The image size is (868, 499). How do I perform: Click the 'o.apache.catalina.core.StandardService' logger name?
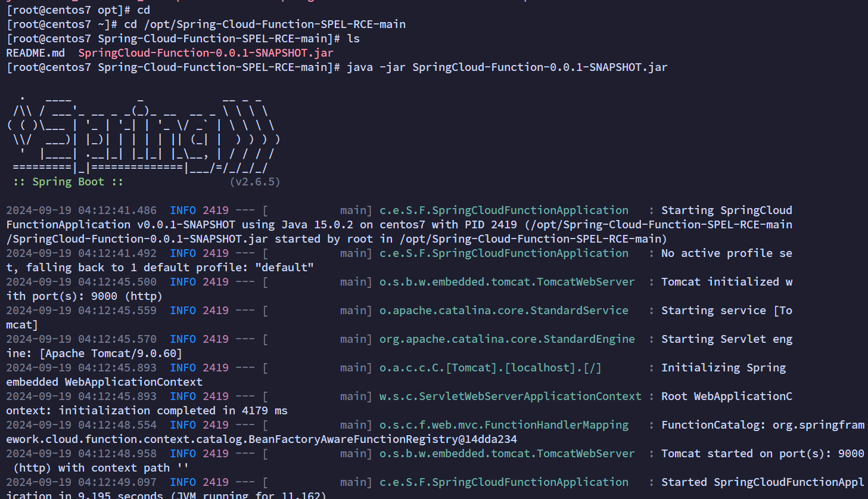coord(504,310)
